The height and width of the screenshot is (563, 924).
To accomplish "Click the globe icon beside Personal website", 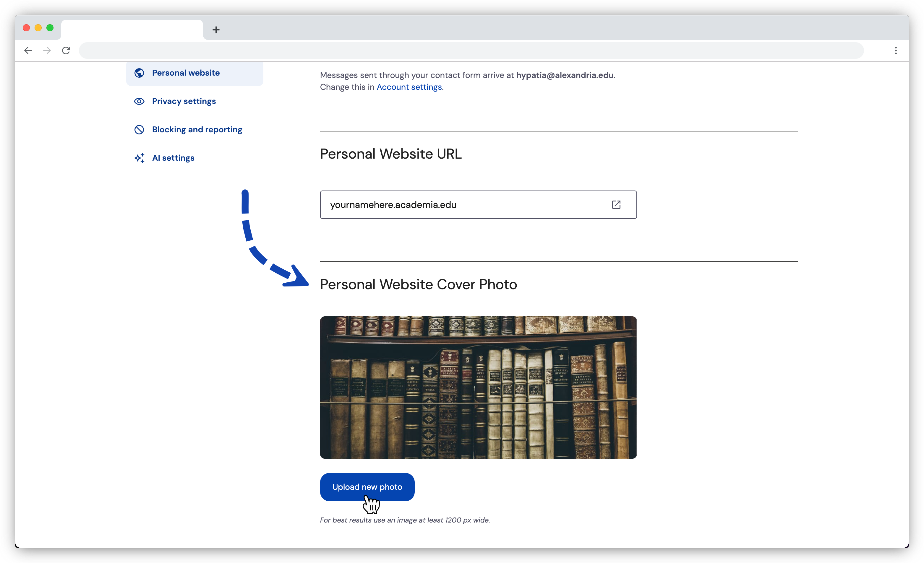I will tap(139, 73).
